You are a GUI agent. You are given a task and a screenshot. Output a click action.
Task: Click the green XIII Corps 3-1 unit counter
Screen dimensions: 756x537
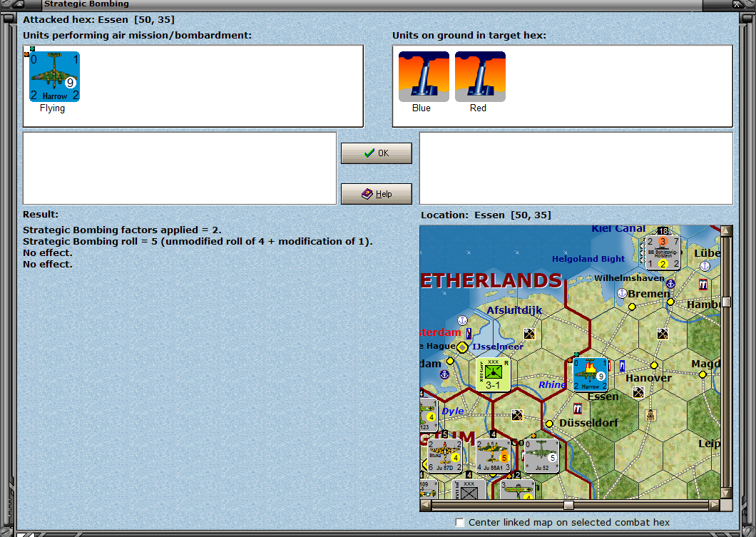494,375
